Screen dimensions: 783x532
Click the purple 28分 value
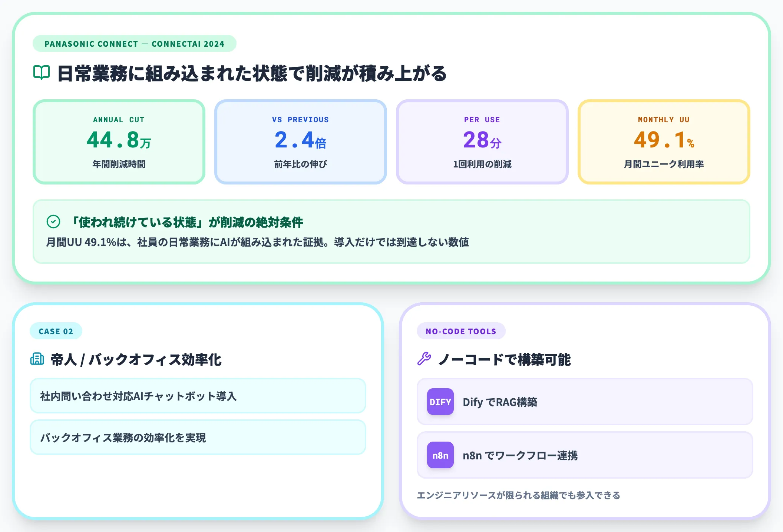[482, 140]
